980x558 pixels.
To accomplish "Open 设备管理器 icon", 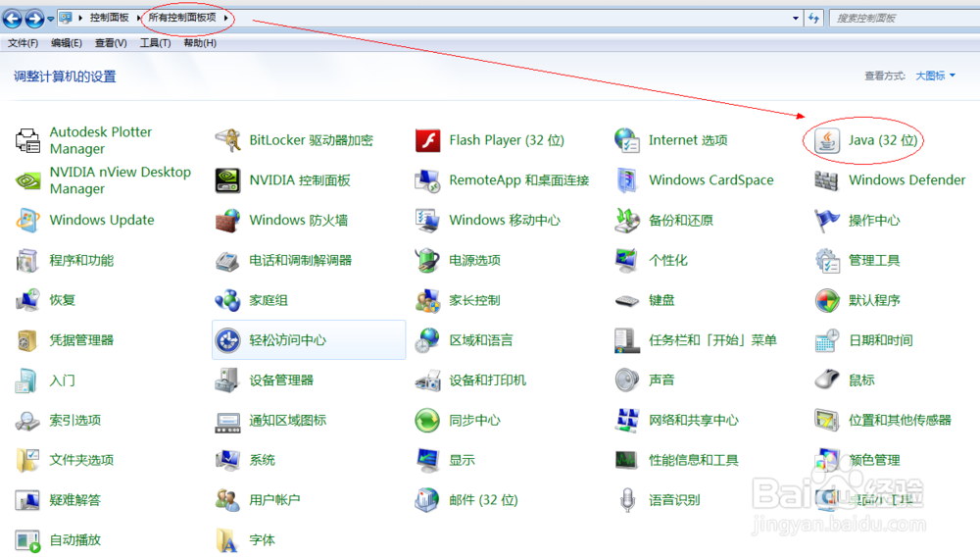I will 227,380.
